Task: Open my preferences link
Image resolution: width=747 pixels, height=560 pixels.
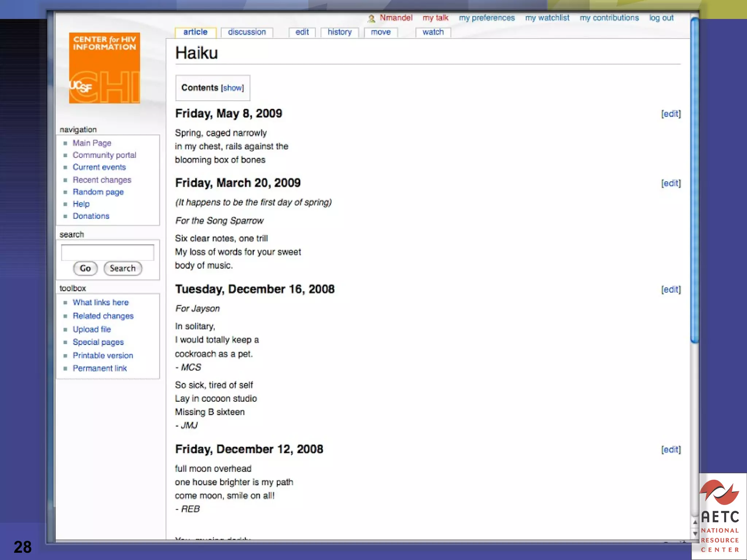Action: click(487, 18)
